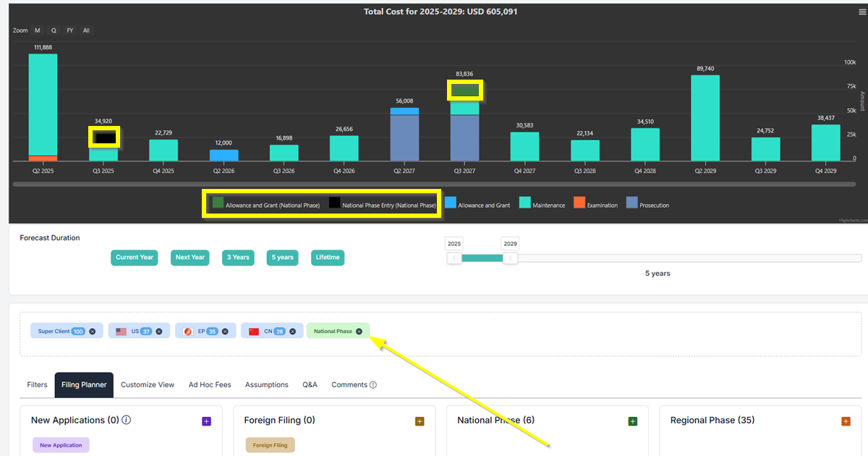This screenshot has height=456, width=868.
Task: Click info icon next to New Applications
Action: click(x=127, y=420)
